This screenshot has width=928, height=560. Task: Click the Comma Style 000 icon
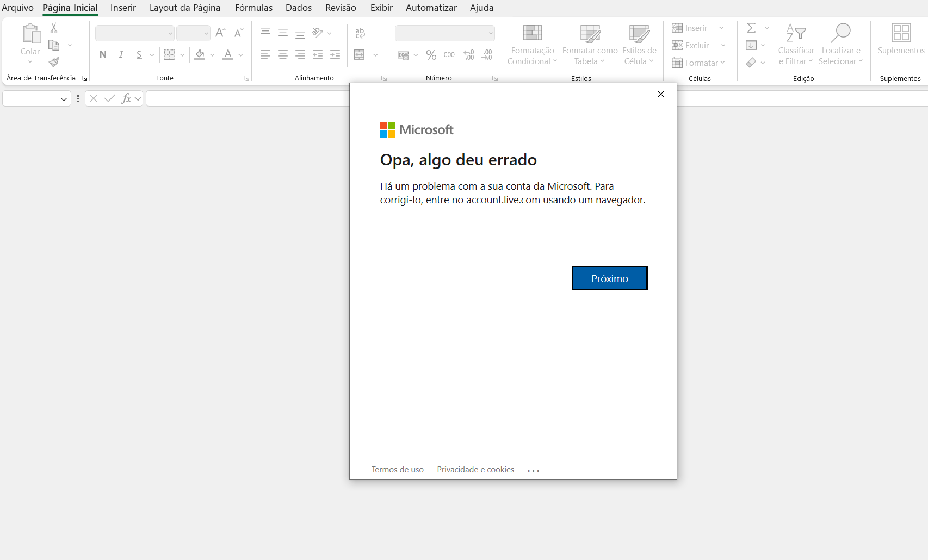point(449,55)
